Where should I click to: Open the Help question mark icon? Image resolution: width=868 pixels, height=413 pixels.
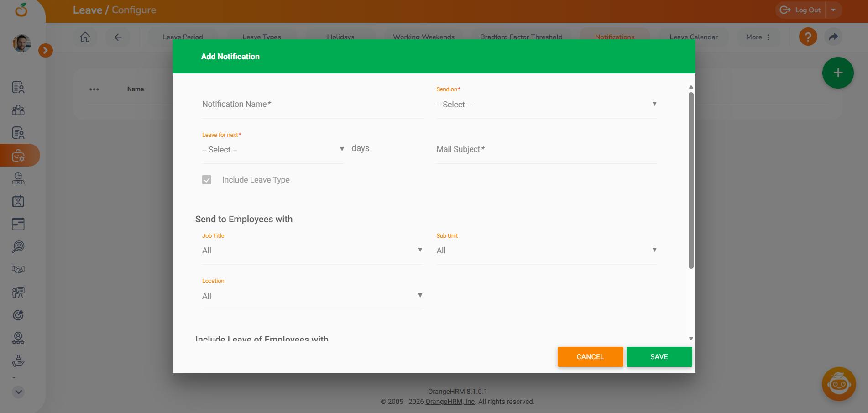808,37
